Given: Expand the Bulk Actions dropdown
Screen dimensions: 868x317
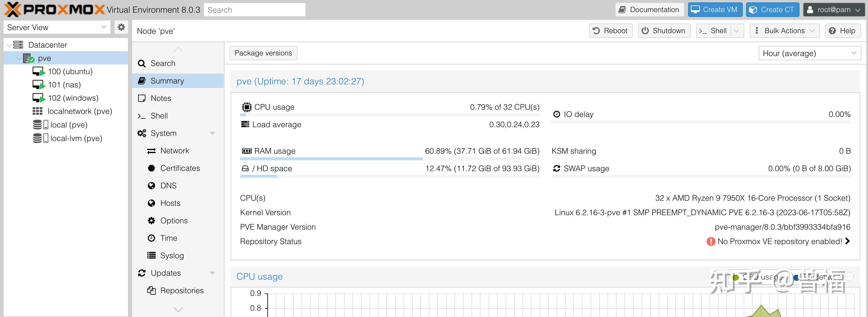Looking at the screenshot, I should [x=784, y=31].
